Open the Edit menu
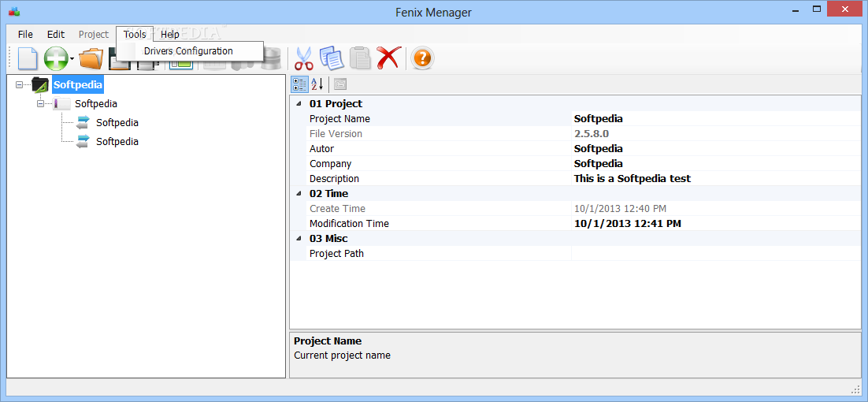The image size is (868, 402). point(56,35)
